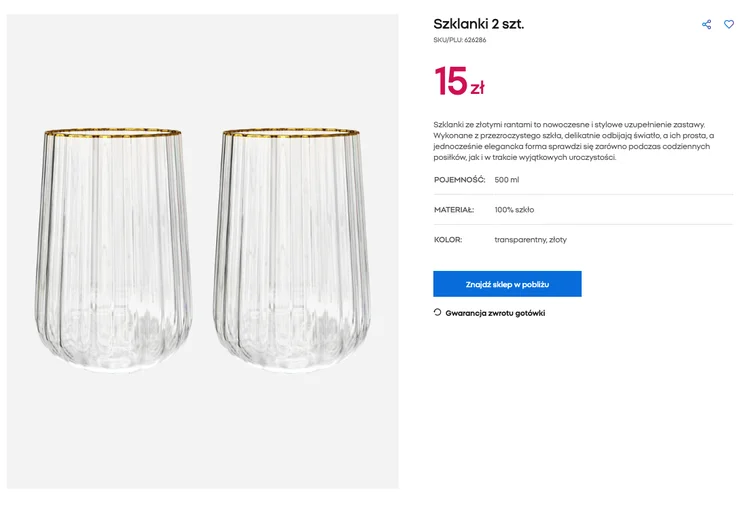The image size is (749, 518).
Task: Select the transparentny, złoty color value
Action: tap(530, 240)
